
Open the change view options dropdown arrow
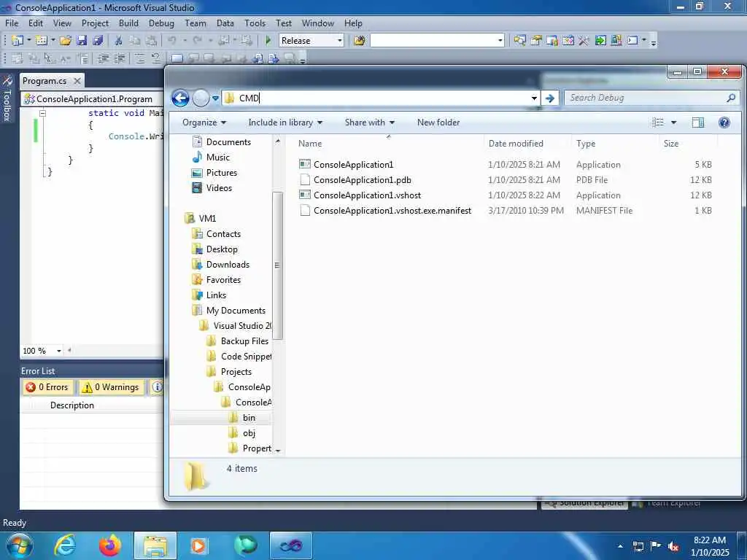tap(673, 122)
